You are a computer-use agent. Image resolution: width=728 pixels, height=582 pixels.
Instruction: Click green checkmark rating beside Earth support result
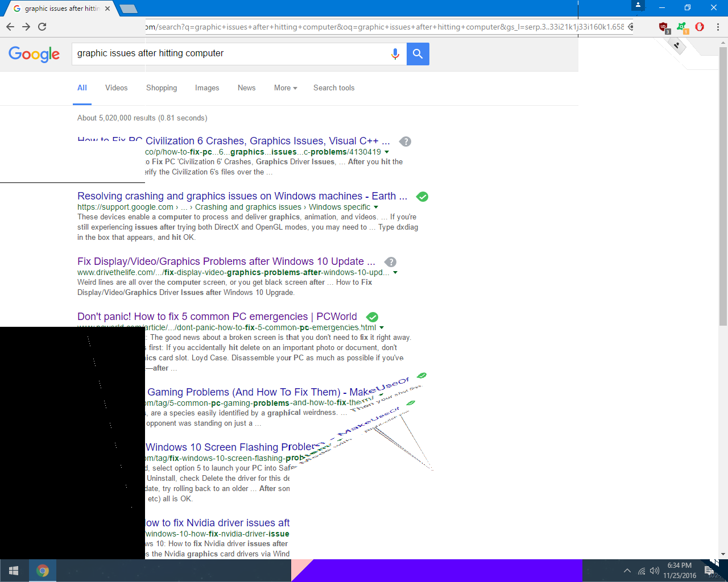(x=422, y=197)
